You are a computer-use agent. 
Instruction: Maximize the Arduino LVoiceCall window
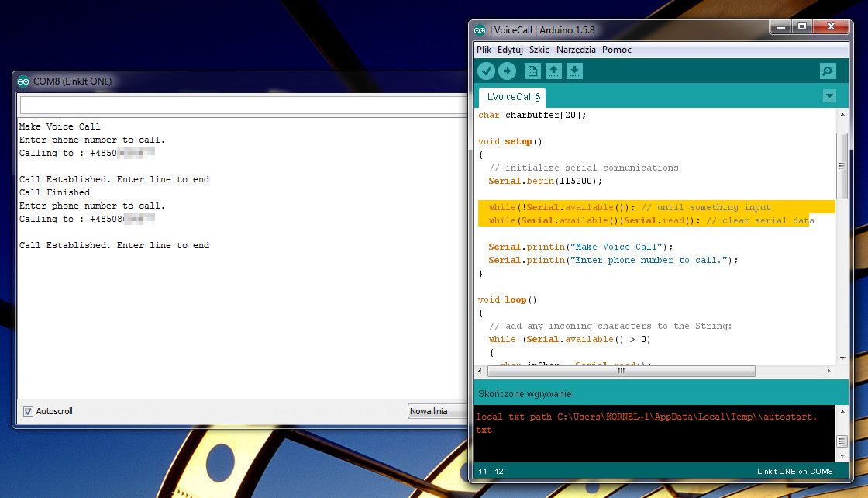(801, 27)
